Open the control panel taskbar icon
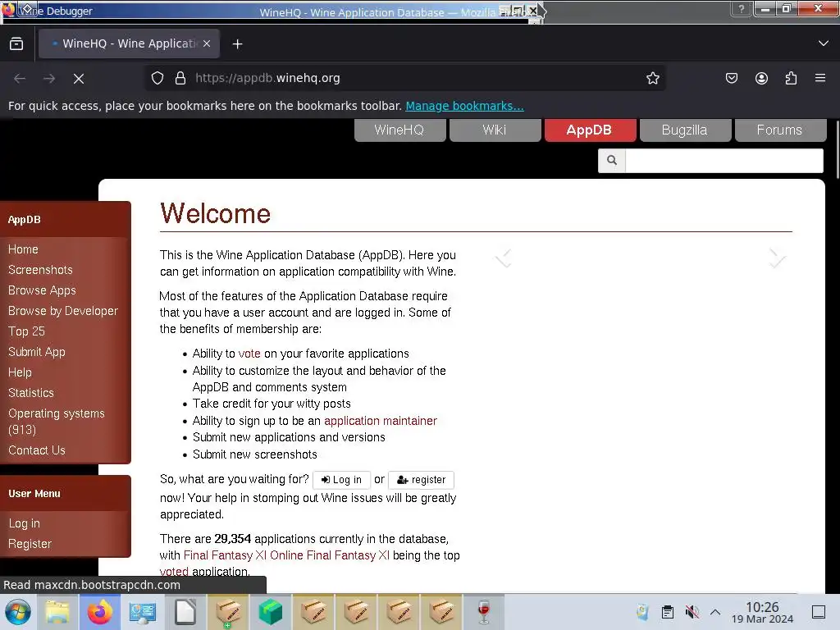 coord(143,612)
